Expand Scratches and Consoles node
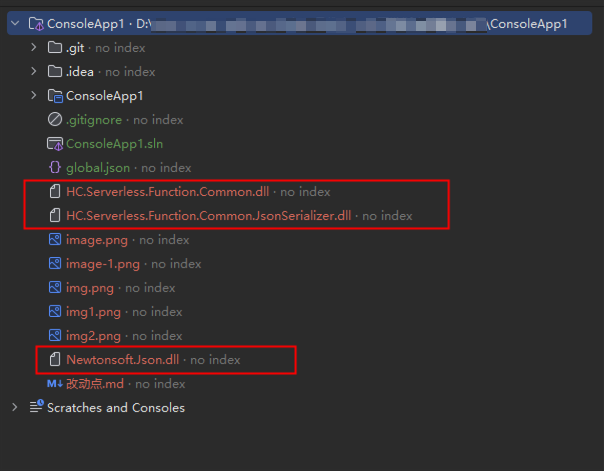This screenshot has height=471, width=604. (15, 407)
